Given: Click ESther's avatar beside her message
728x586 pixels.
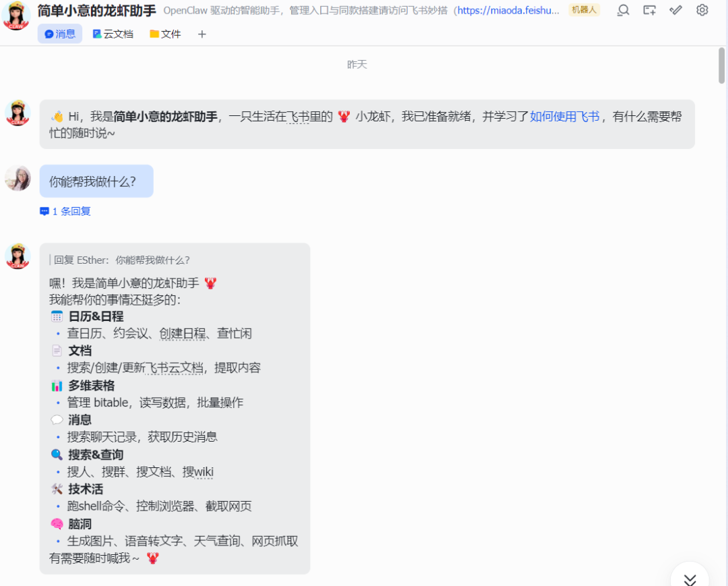Looking at the screenshot, I should click(18, 178).
